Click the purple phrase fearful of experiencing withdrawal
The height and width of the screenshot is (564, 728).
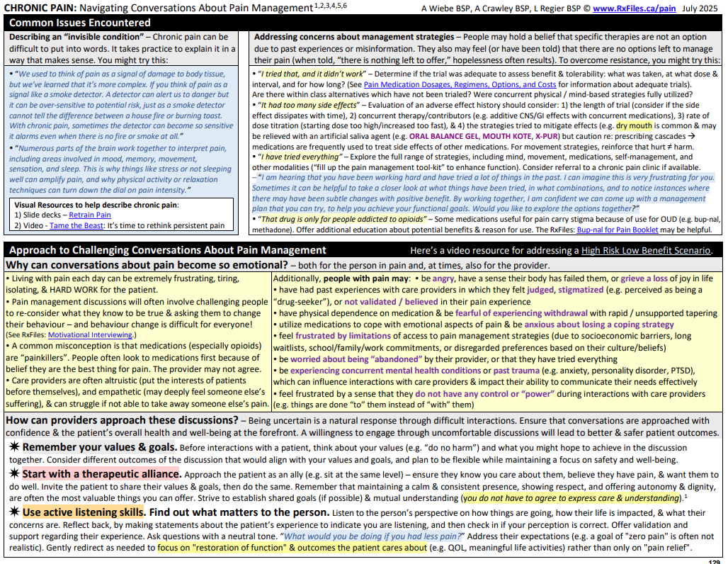(x=521, y=314)
